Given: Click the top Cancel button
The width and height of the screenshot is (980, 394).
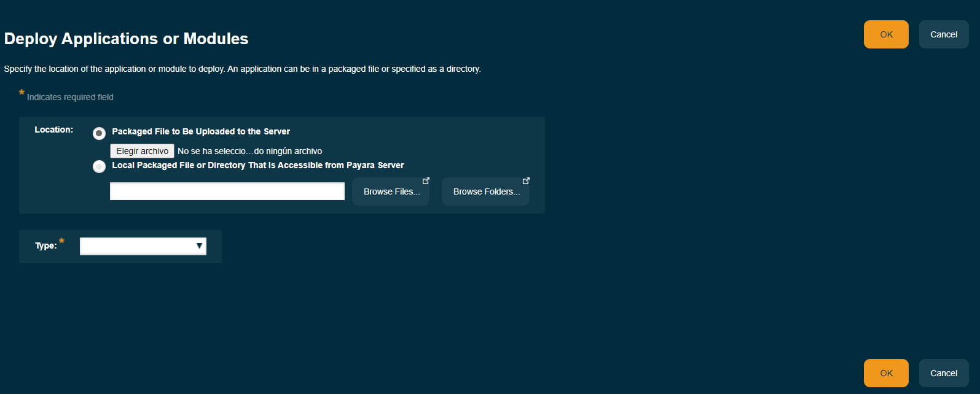Looking at the screenshot, I should click(x=943, y=34).
